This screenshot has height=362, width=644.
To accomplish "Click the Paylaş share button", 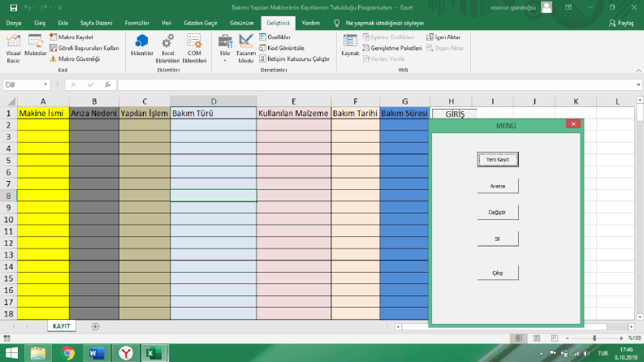I will pos(621,23).
